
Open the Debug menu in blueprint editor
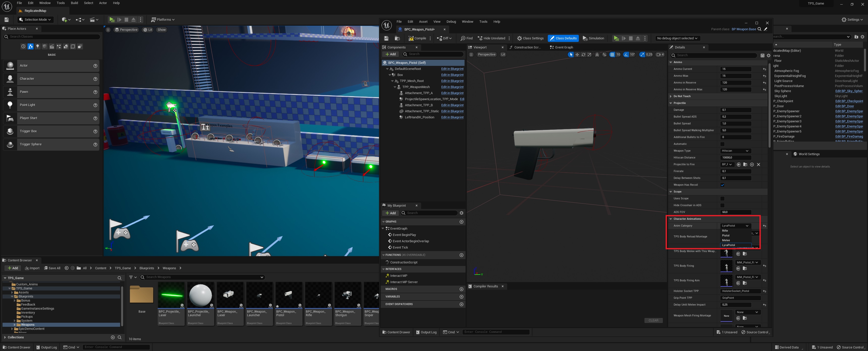coord(451,21)
